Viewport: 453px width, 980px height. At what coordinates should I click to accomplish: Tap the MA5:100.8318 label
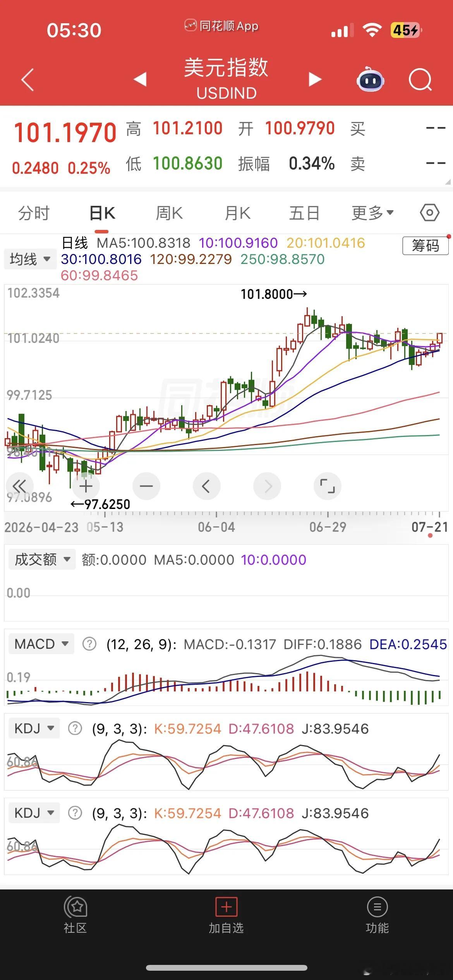coord(143,243)
